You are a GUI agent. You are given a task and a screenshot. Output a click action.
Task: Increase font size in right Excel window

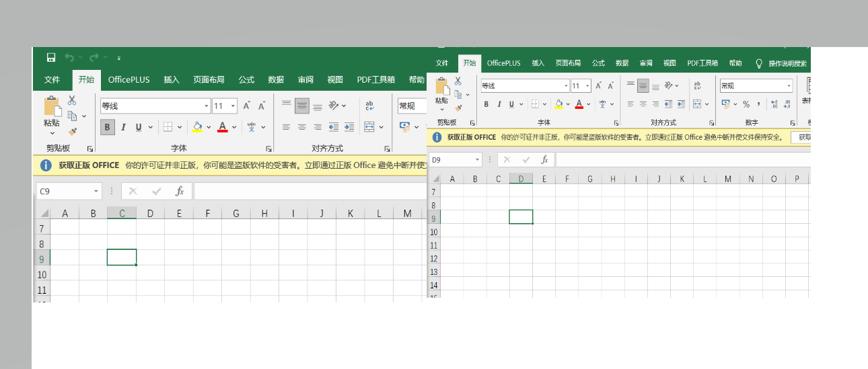pos(599,86)
